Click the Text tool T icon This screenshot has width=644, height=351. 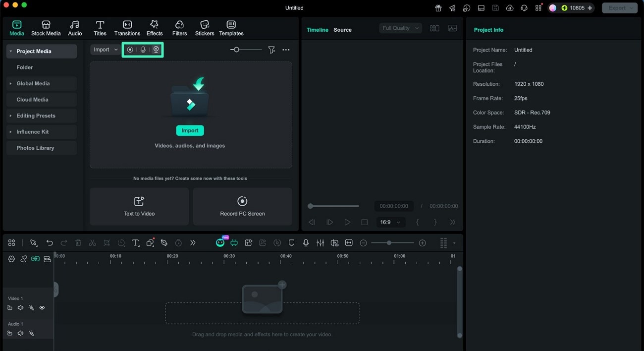135,243
